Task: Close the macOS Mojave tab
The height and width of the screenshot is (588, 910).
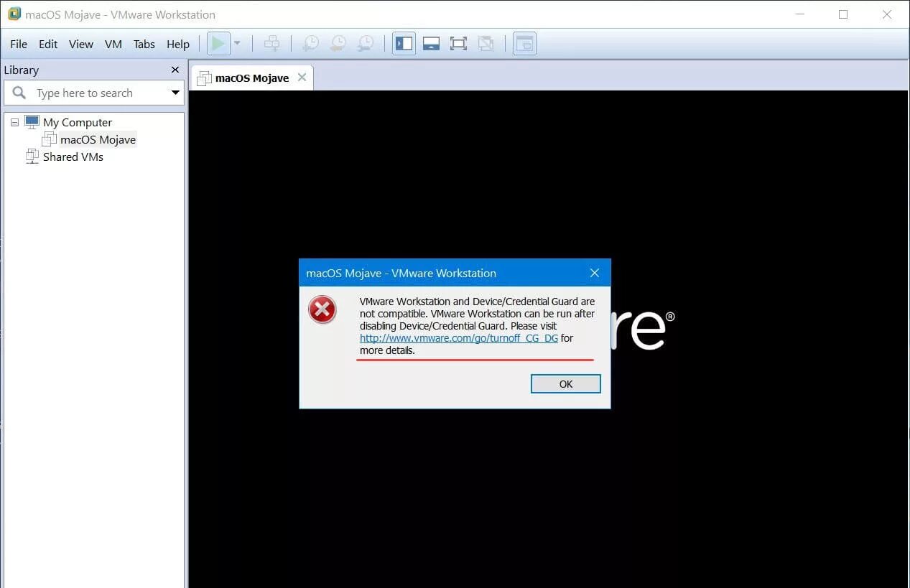Action: pos(302,78)
